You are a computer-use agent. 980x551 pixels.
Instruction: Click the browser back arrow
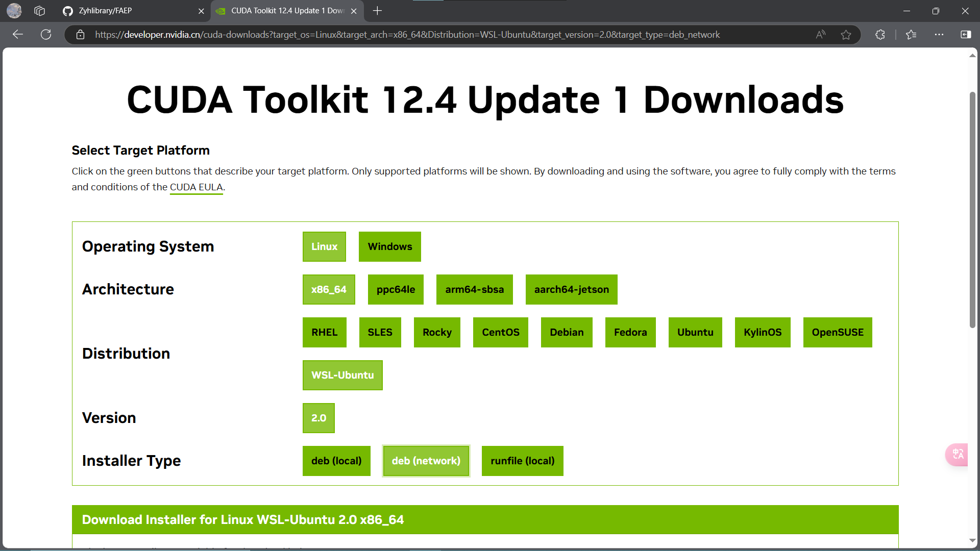(x=18, y=34)
